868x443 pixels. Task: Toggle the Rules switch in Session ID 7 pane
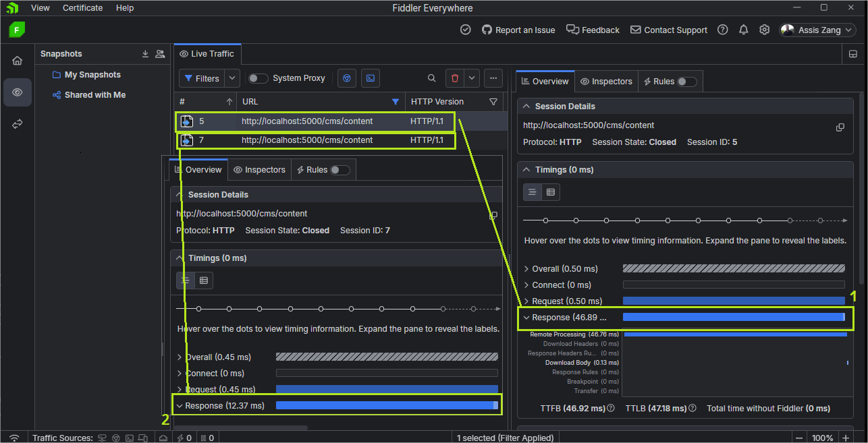coord(340,170)
